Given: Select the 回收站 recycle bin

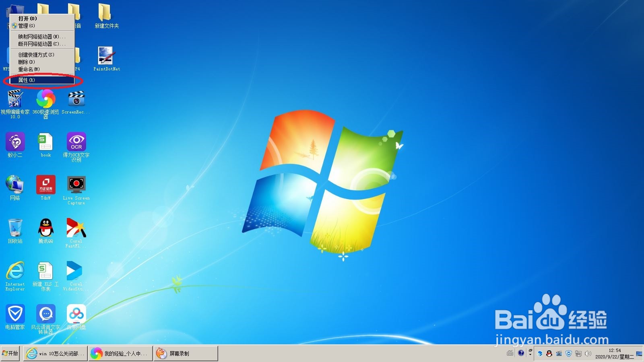Looking at the screenshot, I should pyautogui.click(x=15, y=230).
